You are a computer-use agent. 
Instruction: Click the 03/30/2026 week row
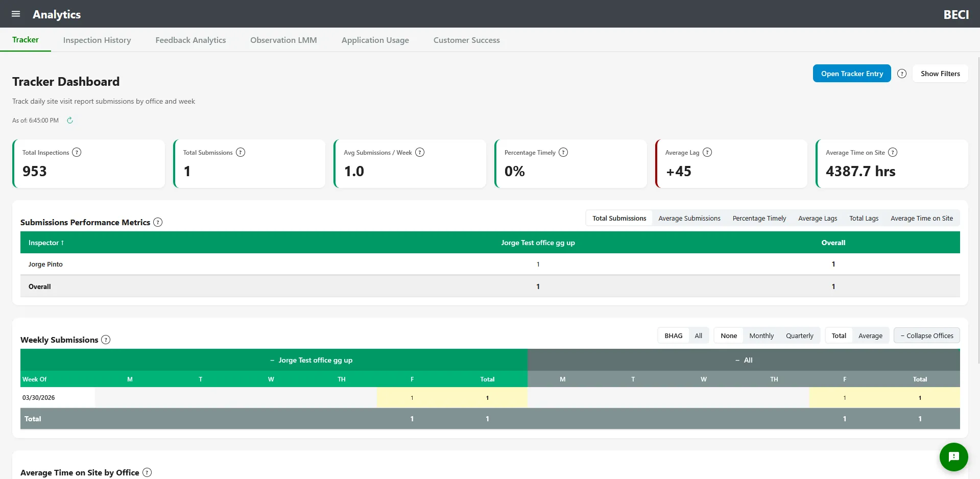click(490, 397)
